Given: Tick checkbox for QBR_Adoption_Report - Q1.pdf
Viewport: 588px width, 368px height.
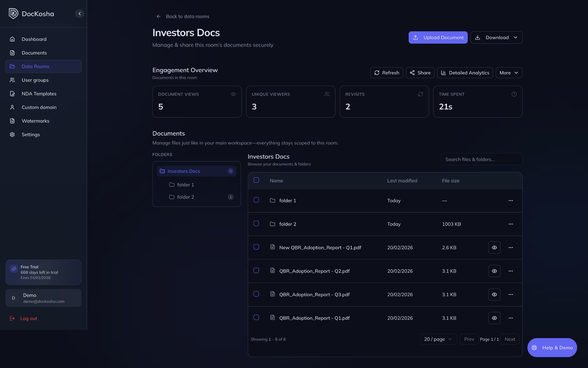Looking at the screenshot, I should point(256,317).
